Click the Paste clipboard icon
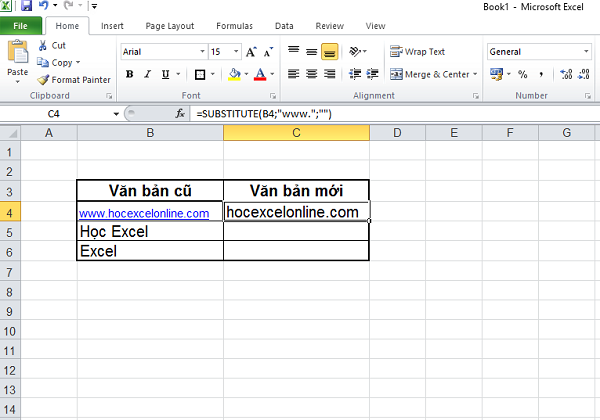Viewport: 600px width, 420px height. point(18,52)
